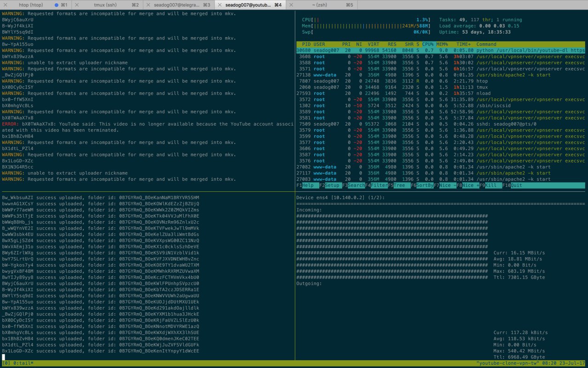
Task: Click F10 Quit in htop footer
Action: pyautogui.click(x=512, y=185)
